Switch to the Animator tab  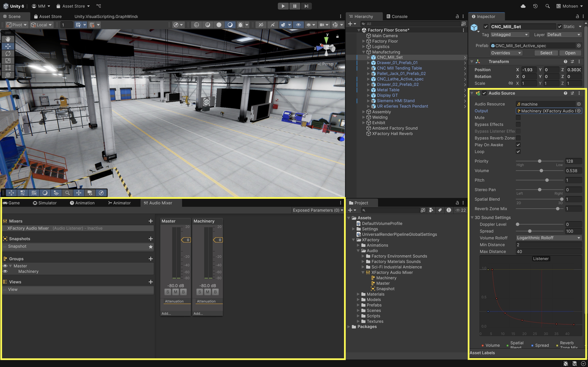click(x=120, y=203)
